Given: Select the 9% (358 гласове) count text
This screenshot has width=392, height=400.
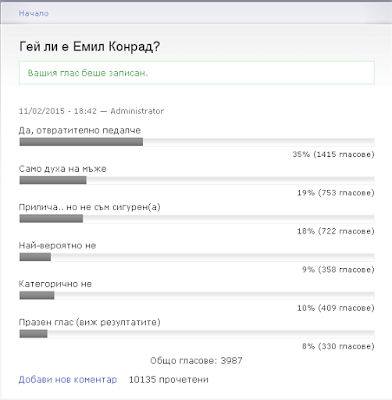Looking at the screenshot, I should click(x=338, y=269).
